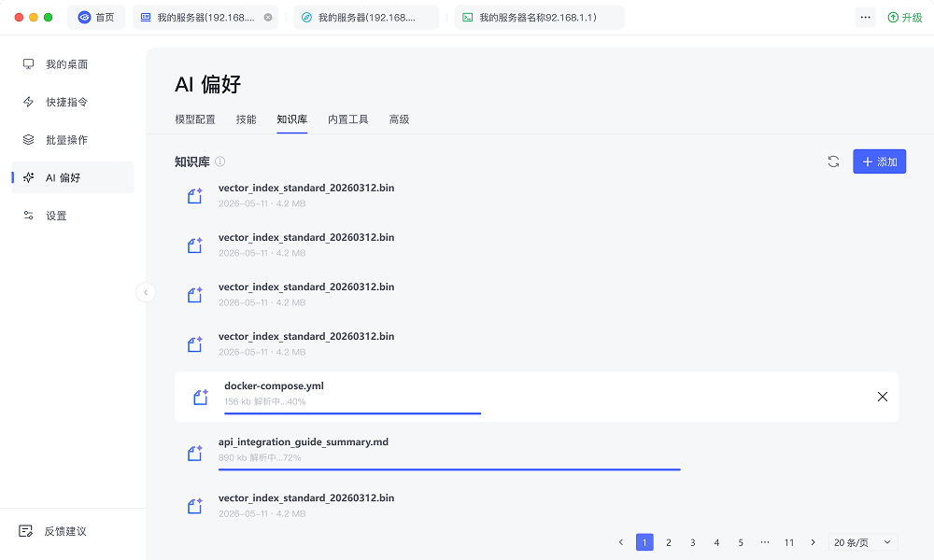934x560 pixels.
Task: Switch to the 我的服务器名称 terminal tab
Action: coord(539,17)
